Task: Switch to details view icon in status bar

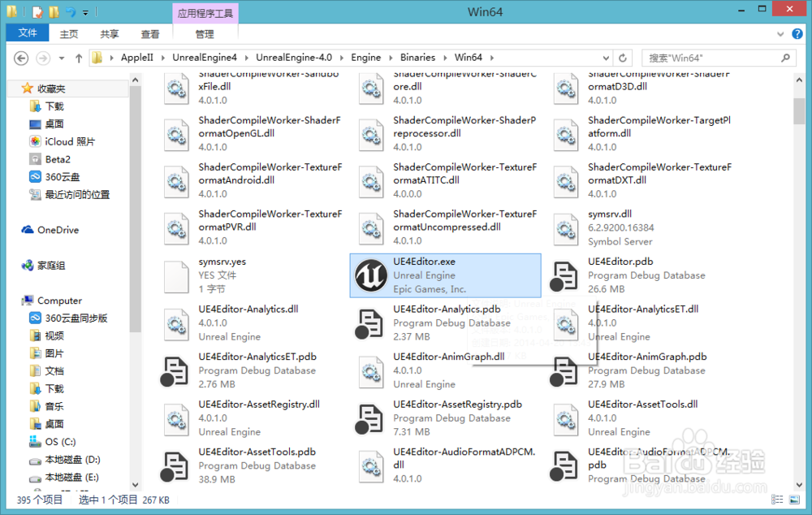Action: [777, 500]
